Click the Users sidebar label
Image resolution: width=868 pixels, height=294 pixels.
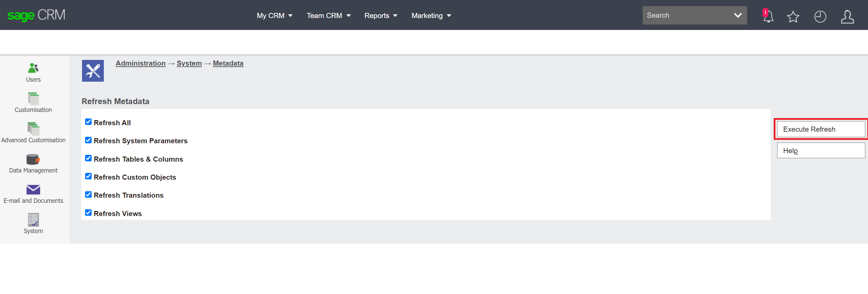click(x=33, y=80)
